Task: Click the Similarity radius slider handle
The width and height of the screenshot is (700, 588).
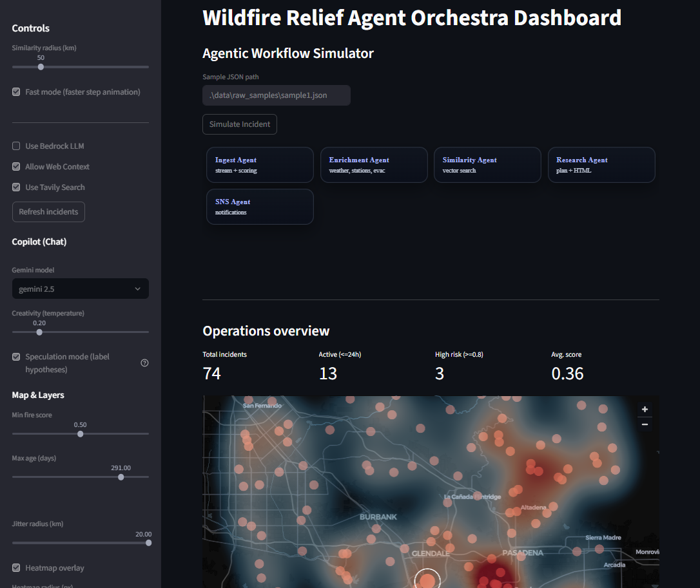Action: click(x=41, y=66)
